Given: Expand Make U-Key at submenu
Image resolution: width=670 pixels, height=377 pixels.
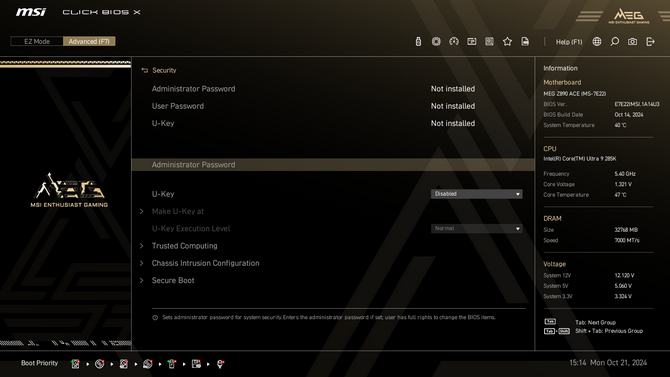Looking at the screenshot, I should [x=178, y=211].
